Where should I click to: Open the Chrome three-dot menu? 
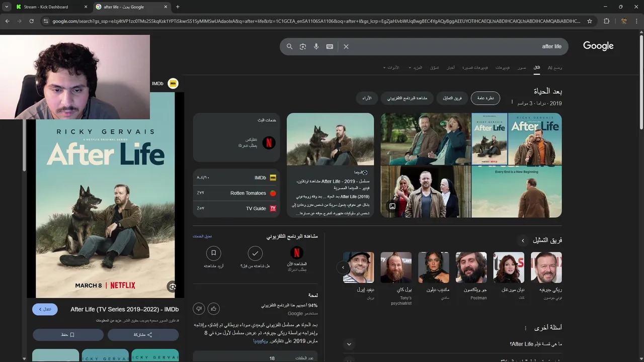(637, 21)
